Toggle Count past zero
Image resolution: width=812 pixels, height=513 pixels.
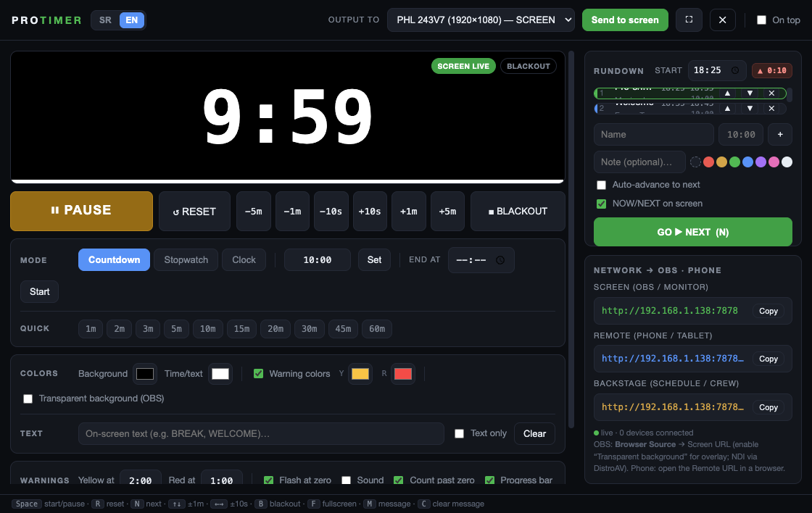click(x=398, y=480)
